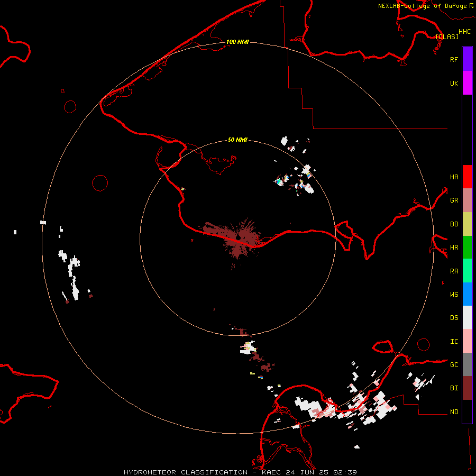The height and width of the screenshot is (476, 476).
Task: Click the 'UK' legend label
Action: tap(454, 83)
